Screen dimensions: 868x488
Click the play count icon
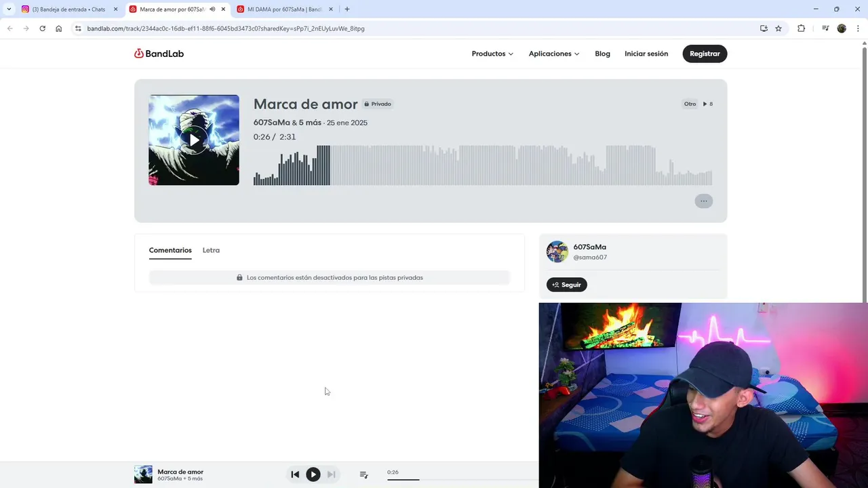[705, 104]
